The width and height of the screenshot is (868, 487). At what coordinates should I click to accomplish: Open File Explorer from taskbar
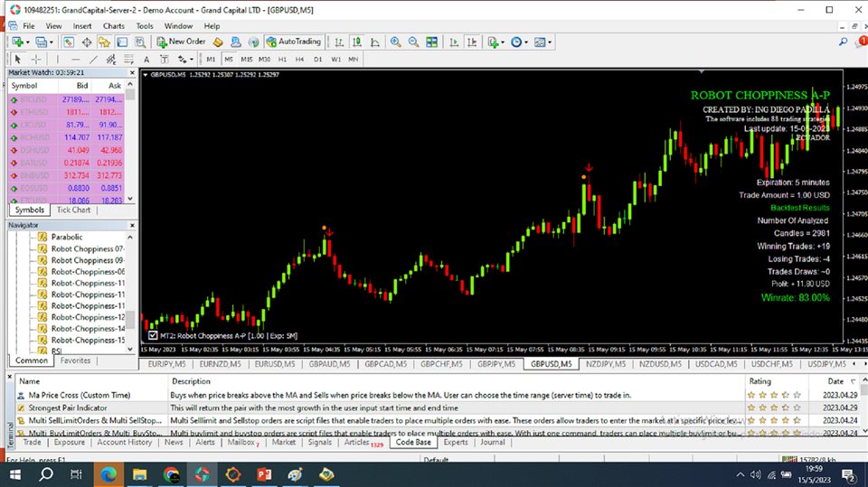point(139,475)
